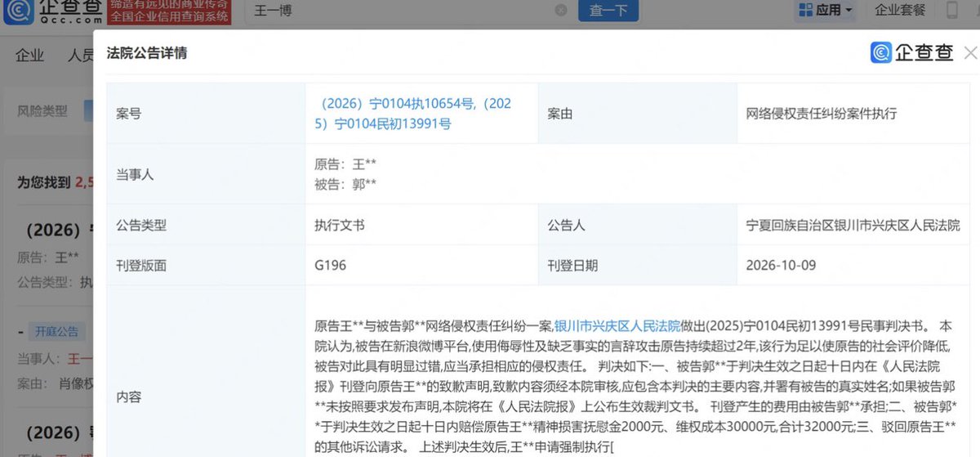
Task: Select the 人员 tab in background page
Action: (x=81, y=56)
